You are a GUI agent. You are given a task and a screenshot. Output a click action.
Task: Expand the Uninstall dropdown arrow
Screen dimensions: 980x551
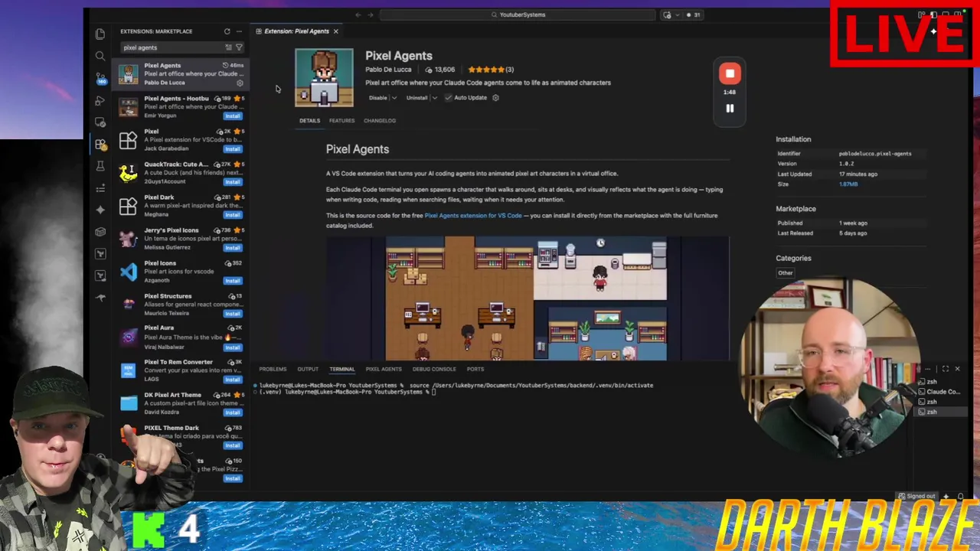[434, 98]
